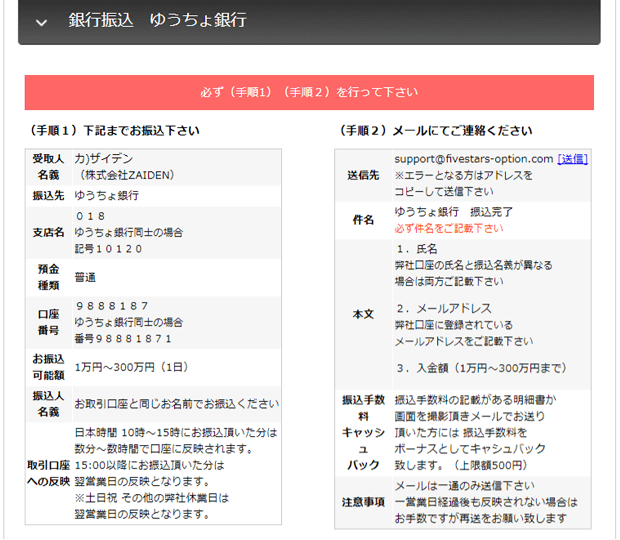620x540 pixels.
Task: Click 番号９８８８１８７１ text
Action: (123, 339)
